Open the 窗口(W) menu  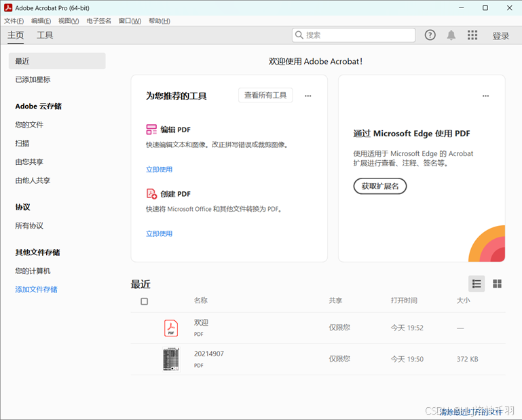[130, 21]
